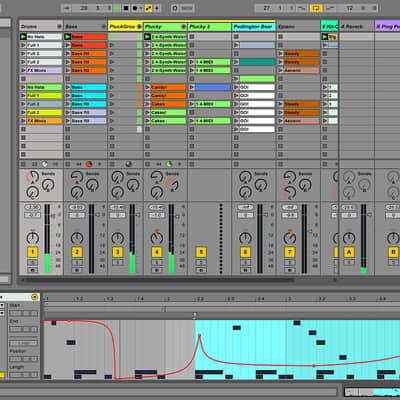
Task: Toggle track activator 7 for Epiano
Action: click(290, 252)
